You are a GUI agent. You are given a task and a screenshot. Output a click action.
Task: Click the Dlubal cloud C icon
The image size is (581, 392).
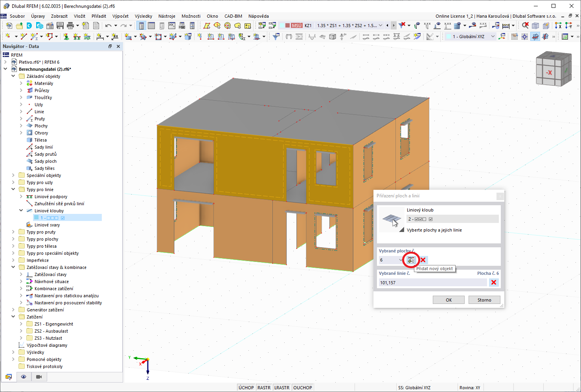pos(29,26)
